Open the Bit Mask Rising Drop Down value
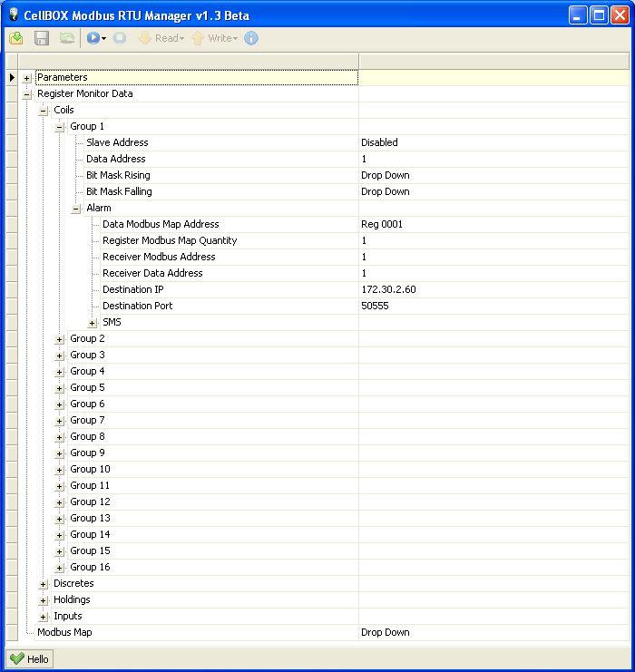This screenshot has width=635, height=672. click(385, 175)
